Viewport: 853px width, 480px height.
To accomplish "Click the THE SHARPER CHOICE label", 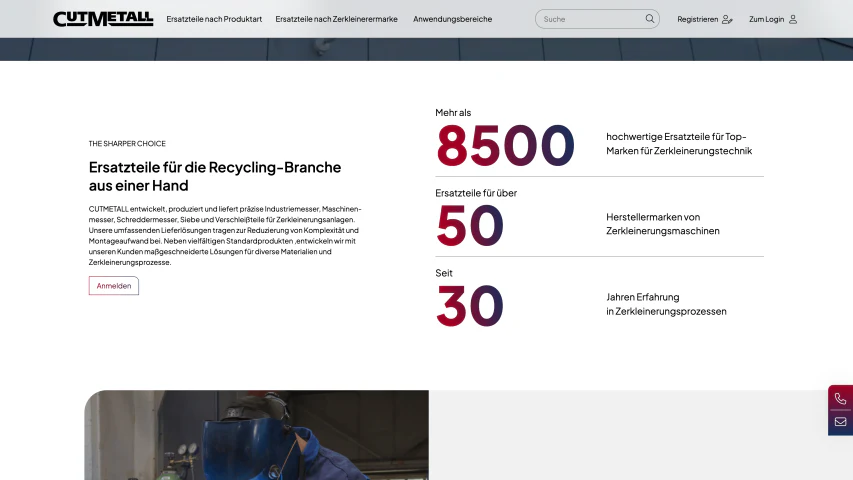I will coord(127,144).
